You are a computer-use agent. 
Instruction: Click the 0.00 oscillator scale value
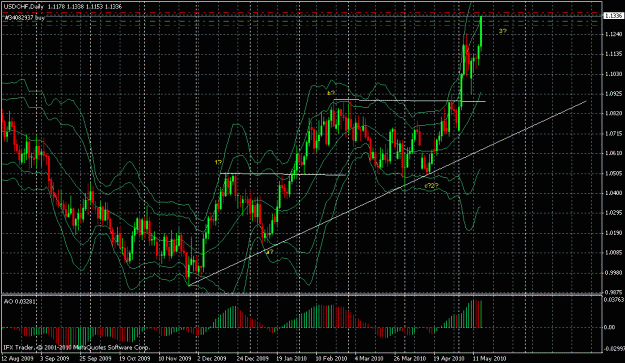(x=610, y=327)
